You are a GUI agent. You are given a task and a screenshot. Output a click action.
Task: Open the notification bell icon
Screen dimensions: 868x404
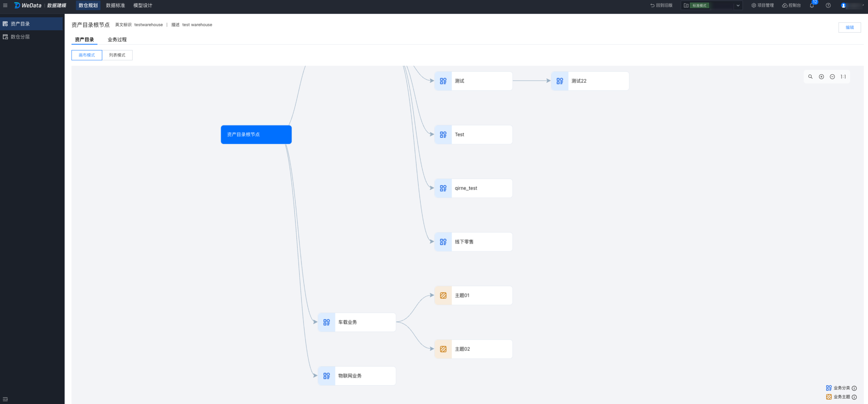click(812, 5)
